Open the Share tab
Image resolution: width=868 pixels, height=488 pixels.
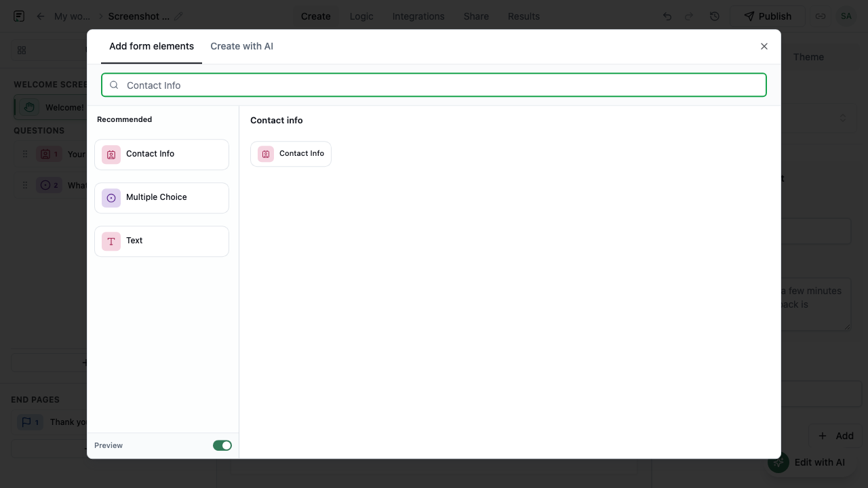476,16
